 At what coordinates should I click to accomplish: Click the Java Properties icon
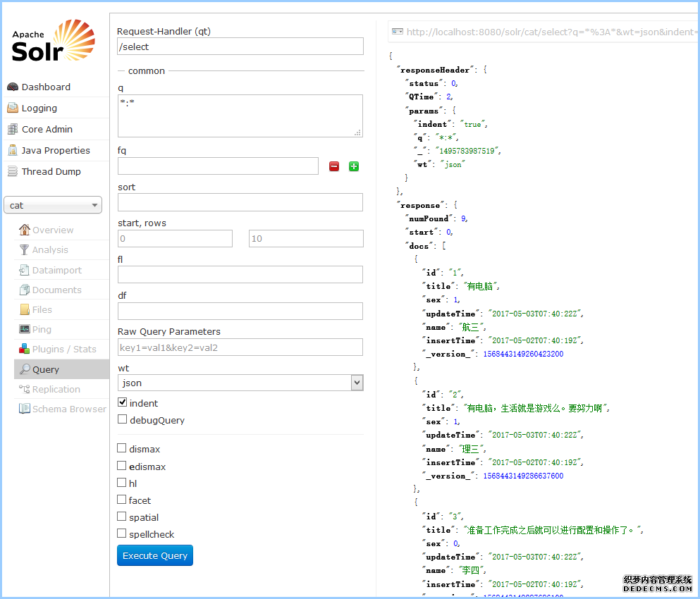pyautogui.click(x=13, y=151)
